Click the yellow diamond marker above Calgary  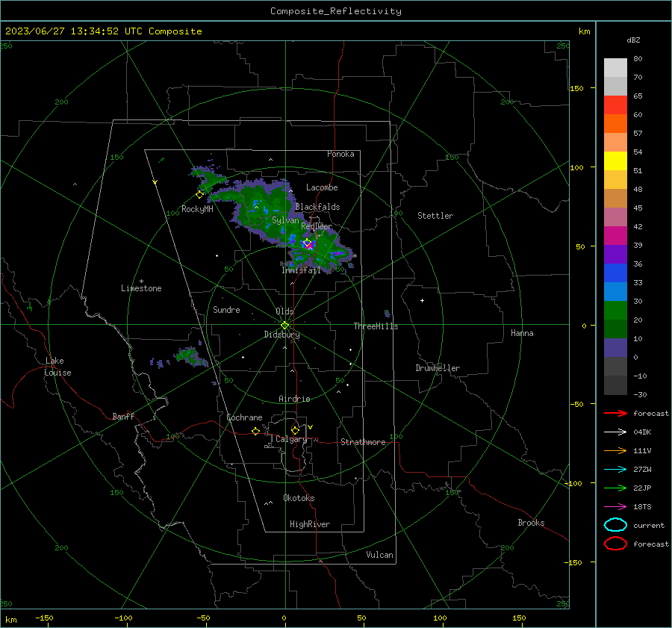(295, 430)
